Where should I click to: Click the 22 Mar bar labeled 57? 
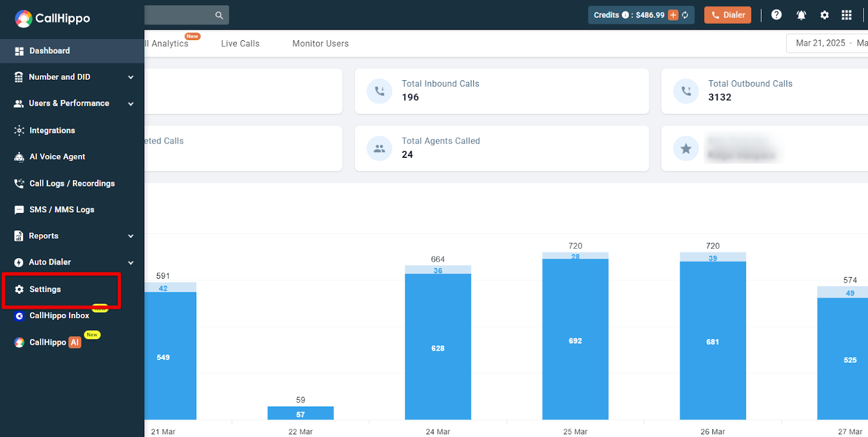tap(301, 413)
